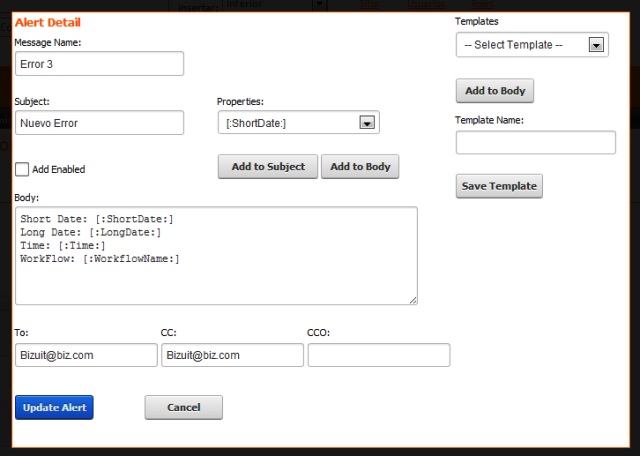Click the Update Alert button
Screen dimensions: 640x456
pyautogui.click(x=54, y=407)
